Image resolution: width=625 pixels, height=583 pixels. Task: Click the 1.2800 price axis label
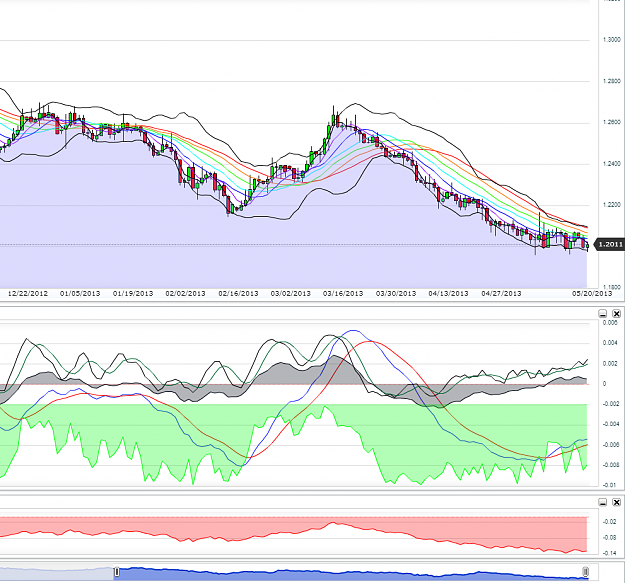pos(612,81)
